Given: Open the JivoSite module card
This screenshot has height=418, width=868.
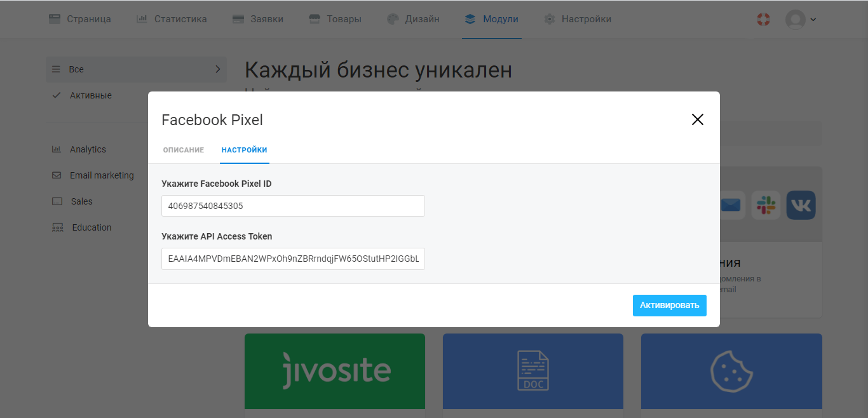Looking at the screenshot, I should click(335, 372).
